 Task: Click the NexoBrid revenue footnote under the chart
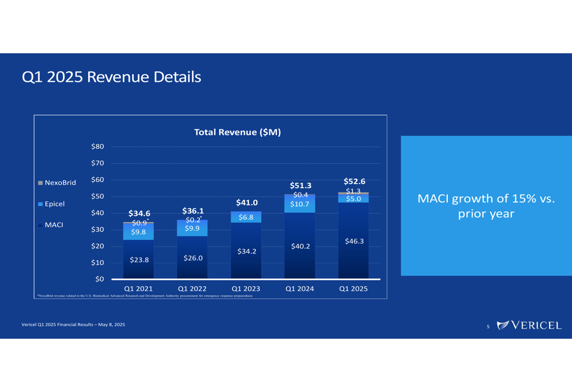145,296
